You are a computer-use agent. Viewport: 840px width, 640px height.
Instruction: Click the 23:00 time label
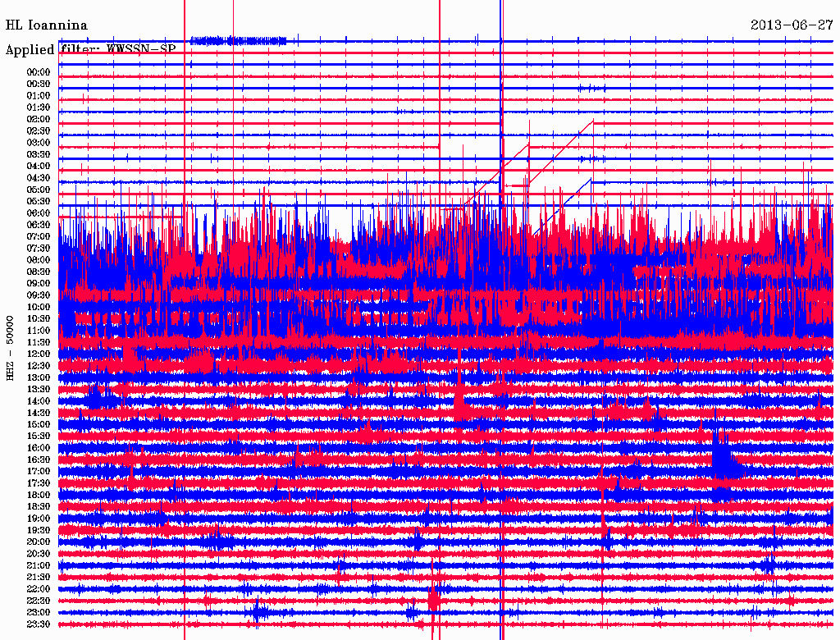(x=39, y=613)
